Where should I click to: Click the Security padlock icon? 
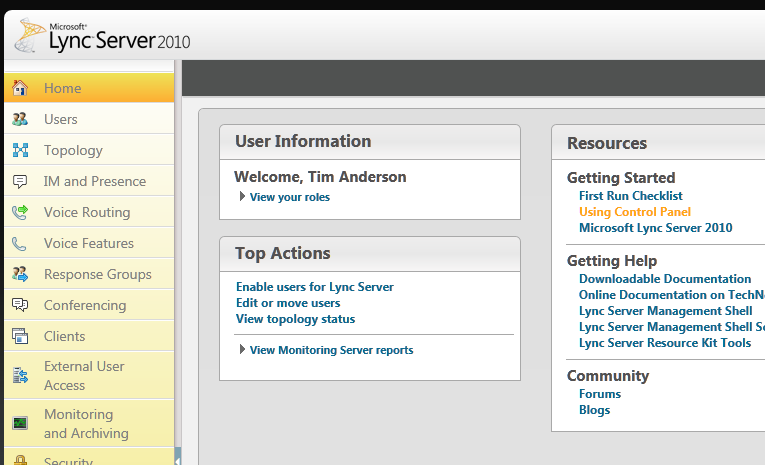click(20, 460)
